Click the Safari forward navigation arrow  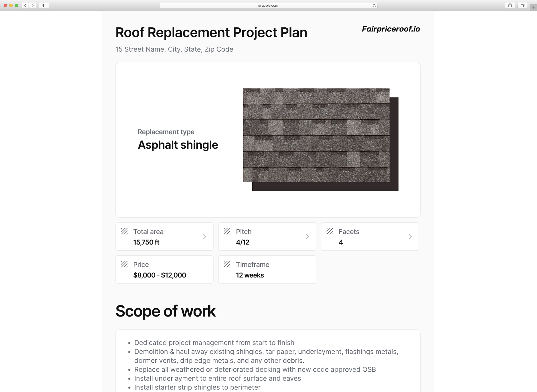coord(33,5)
